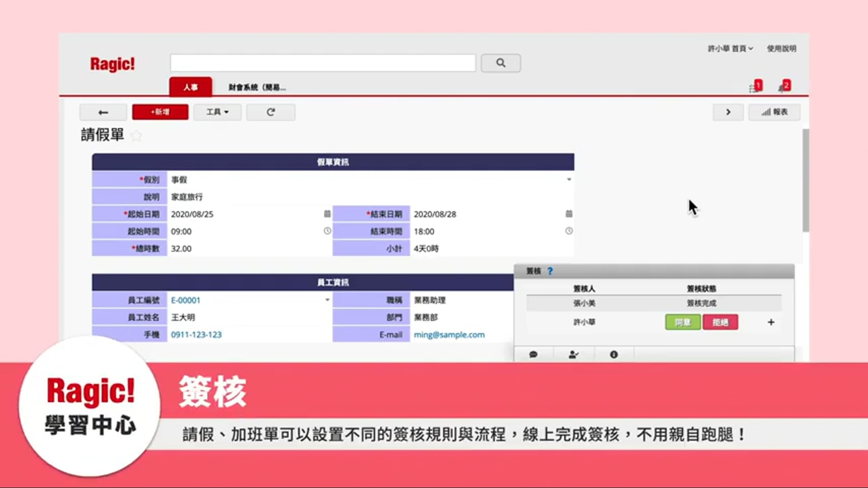868x488 pixels.
Task: Click email ming@sample.com
Action: click(449, 335)
